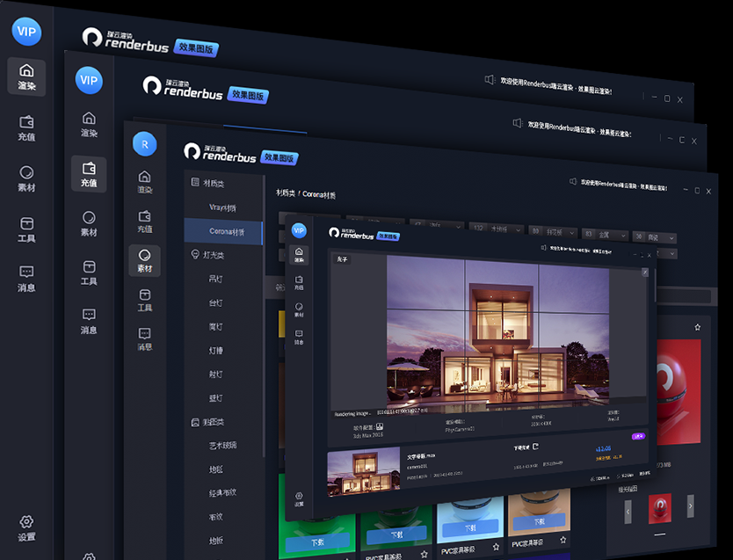Select 渲染 home in the front render window sidebar
Image resolution: width=733 pixels, height=560 pixels.
(299, 255)
